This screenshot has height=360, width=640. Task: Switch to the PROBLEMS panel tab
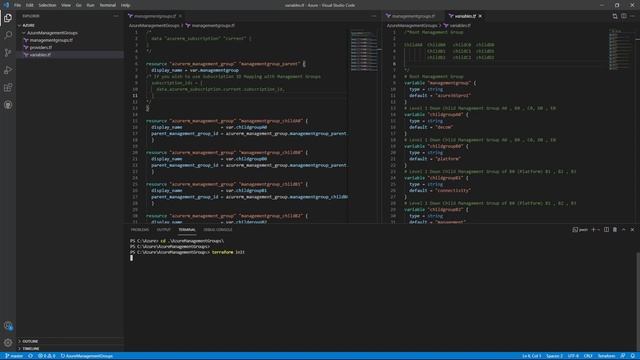(x=140, y=230)
